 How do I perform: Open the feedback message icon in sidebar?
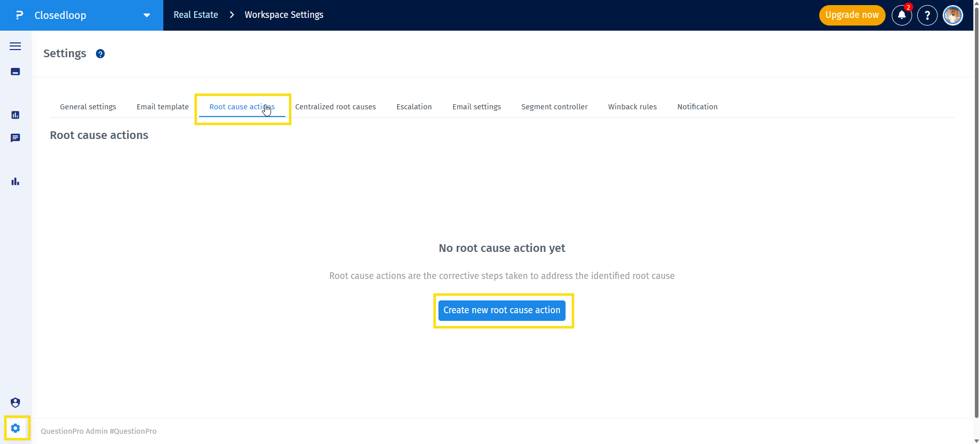[15, 138]
